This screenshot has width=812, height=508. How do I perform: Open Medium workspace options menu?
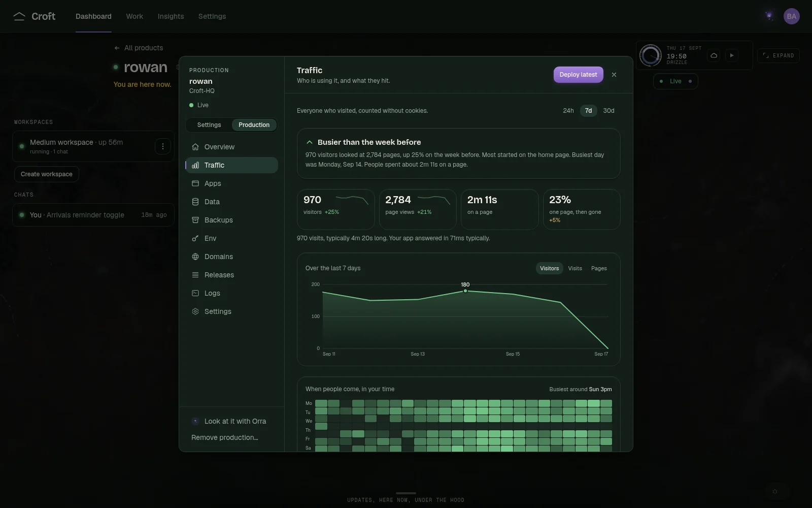[163, 146]
